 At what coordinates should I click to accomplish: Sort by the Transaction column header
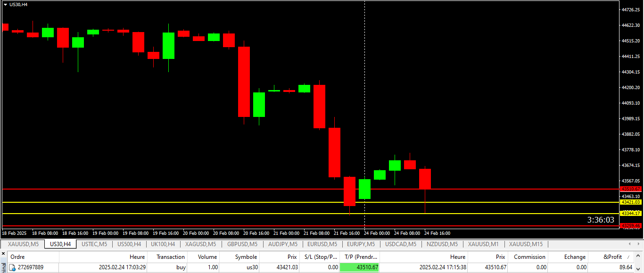point(167,257)
